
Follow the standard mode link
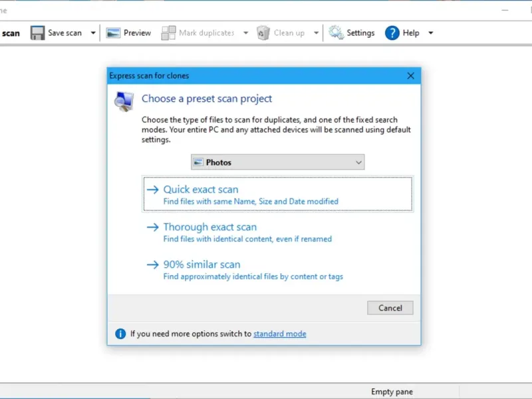[x=279, y=334]
